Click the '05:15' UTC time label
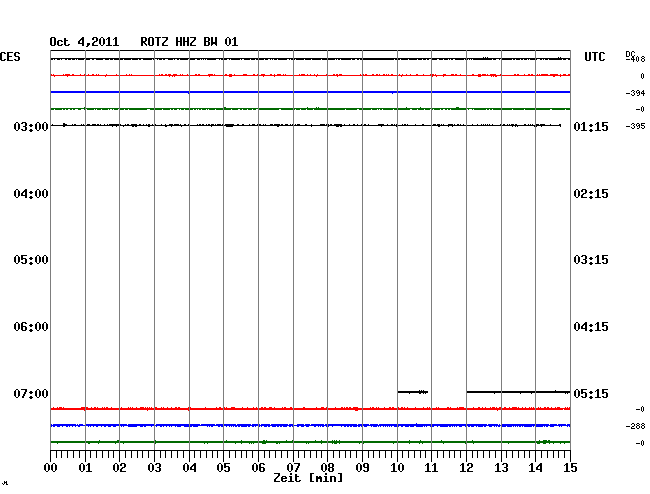This screenshot has width=650, height=494. coord(591,393)
